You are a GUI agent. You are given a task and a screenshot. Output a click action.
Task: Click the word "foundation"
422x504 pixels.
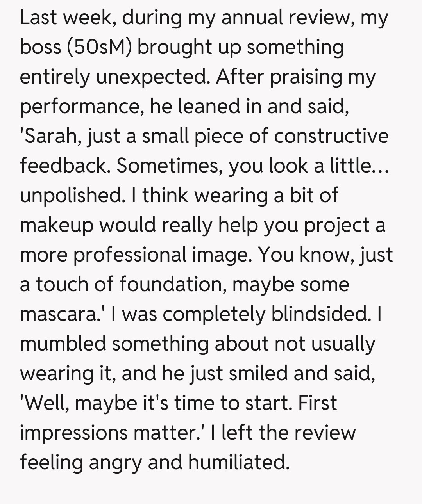(x=171, y=285)
